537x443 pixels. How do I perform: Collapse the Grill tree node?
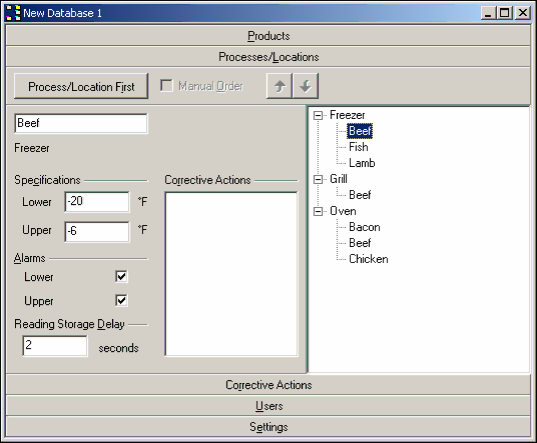(x=318, y=179)
